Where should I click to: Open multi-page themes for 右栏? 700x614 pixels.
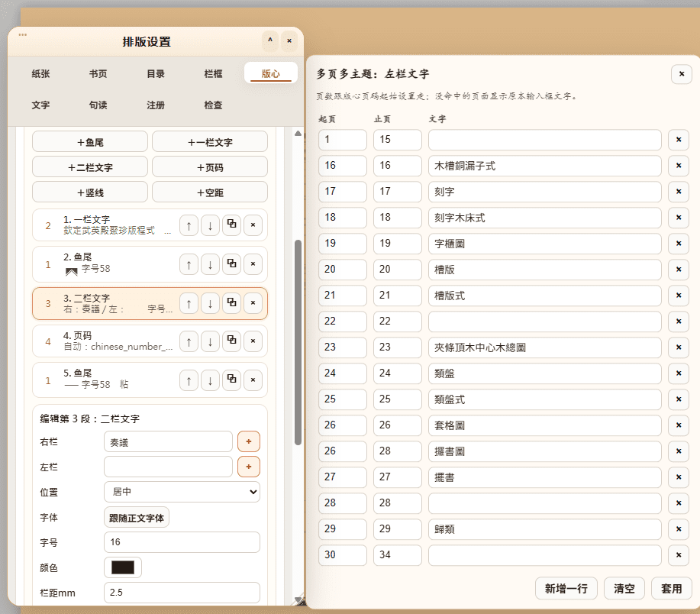click(x=249, y=441)
